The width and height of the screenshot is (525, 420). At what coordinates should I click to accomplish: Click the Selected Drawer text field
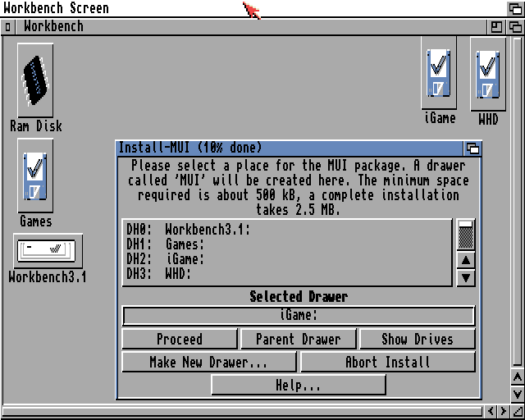coord(299,316)
